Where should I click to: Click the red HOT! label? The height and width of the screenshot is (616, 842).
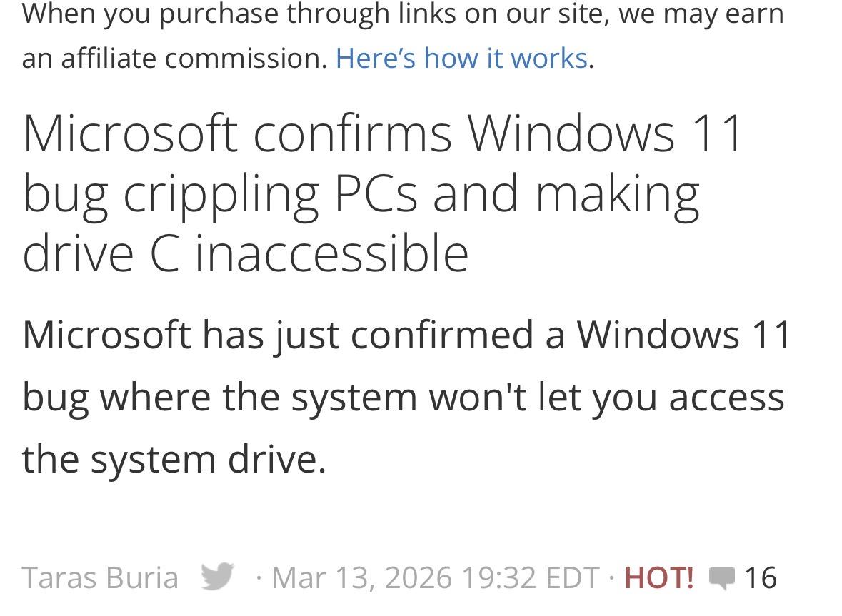pos(659,577)
